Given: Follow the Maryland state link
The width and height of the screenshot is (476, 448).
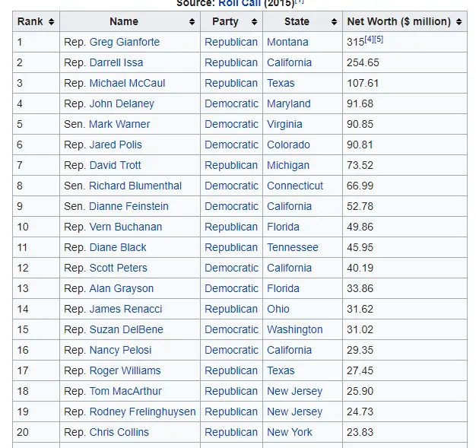Looking at the screenshot, I should tap(289, 103).
